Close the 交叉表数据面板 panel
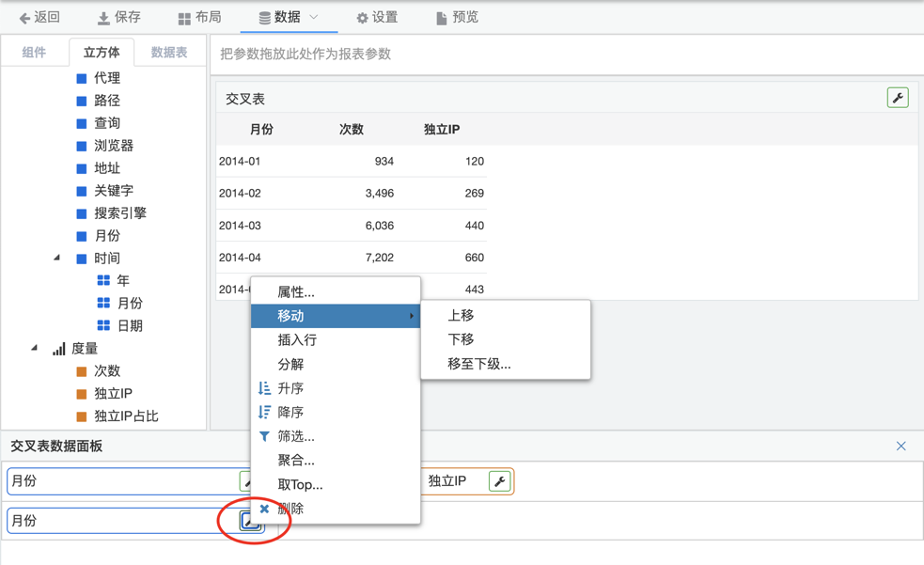 coord(901,447)
